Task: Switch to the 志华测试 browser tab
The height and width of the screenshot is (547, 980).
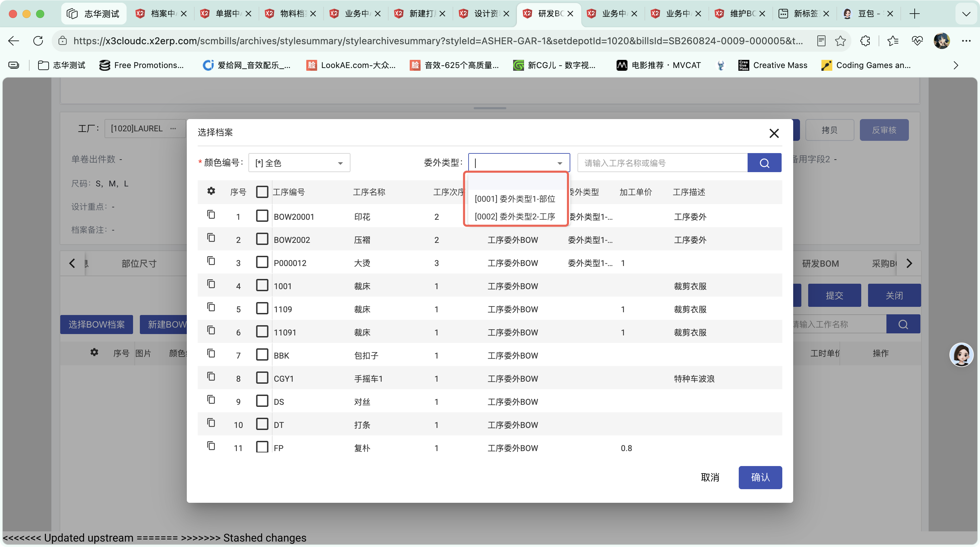Action: [94, 14]
